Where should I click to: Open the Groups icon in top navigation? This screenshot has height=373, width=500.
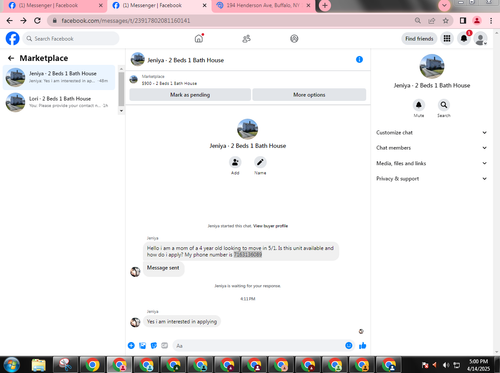(x=294, y=39)
